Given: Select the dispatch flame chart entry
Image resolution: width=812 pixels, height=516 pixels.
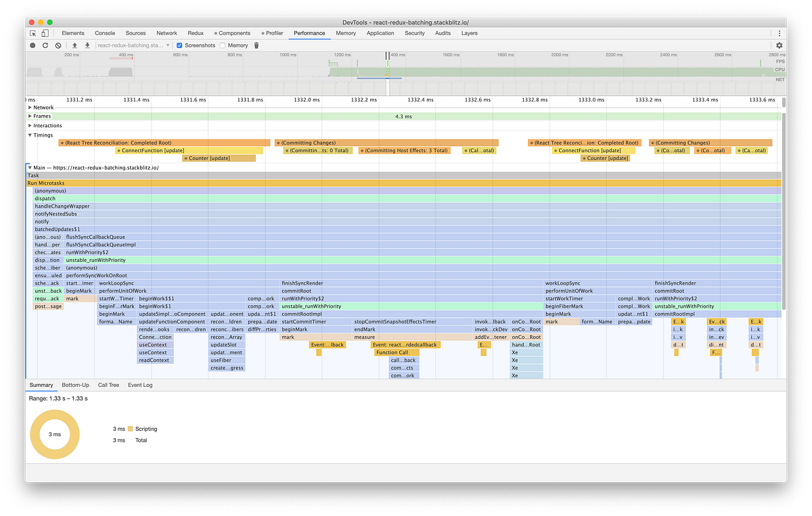Looking at the screenshot, I should pos(407,199).
